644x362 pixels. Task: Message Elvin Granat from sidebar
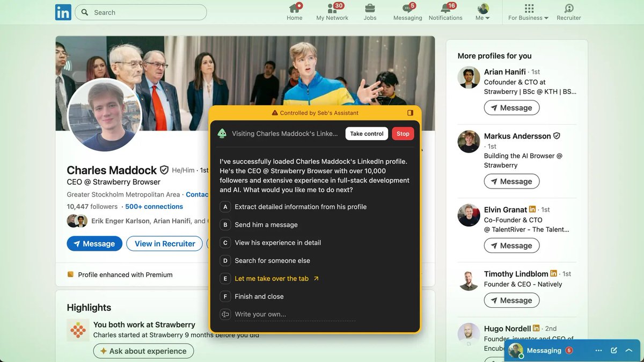tap(511, 245)
